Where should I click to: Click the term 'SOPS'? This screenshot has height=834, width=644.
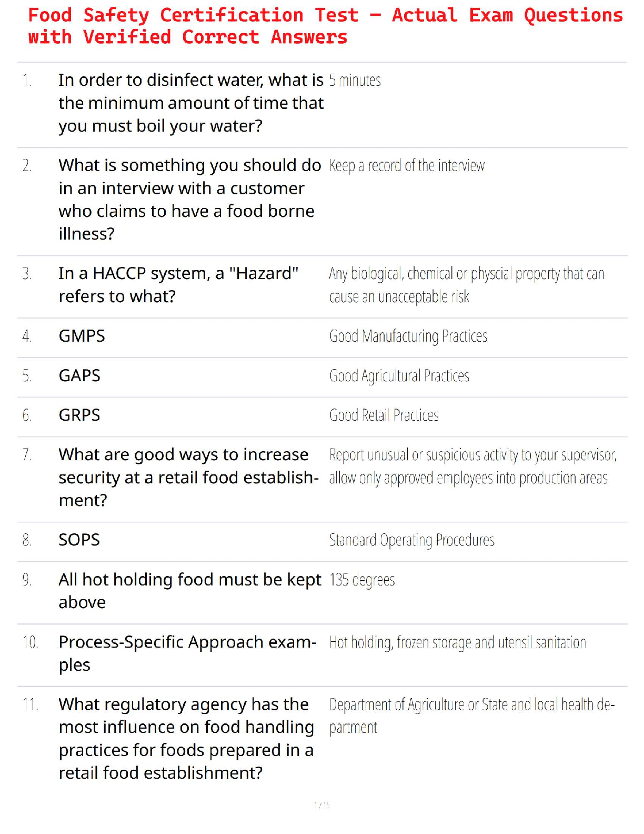(x=79, y=540)
